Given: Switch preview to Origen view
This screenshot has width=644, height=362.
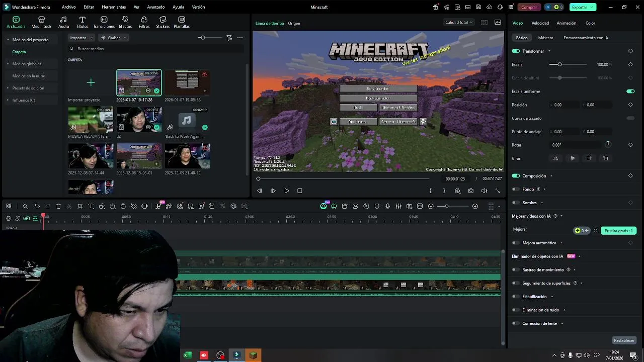Looking at the screenshot, I should click(294, 24).
